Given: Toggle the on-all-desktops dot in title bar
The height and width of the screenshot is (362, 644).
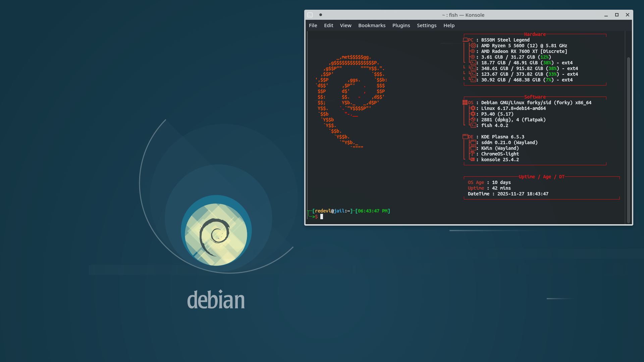Looking at the screenshot, I should 321,15.
